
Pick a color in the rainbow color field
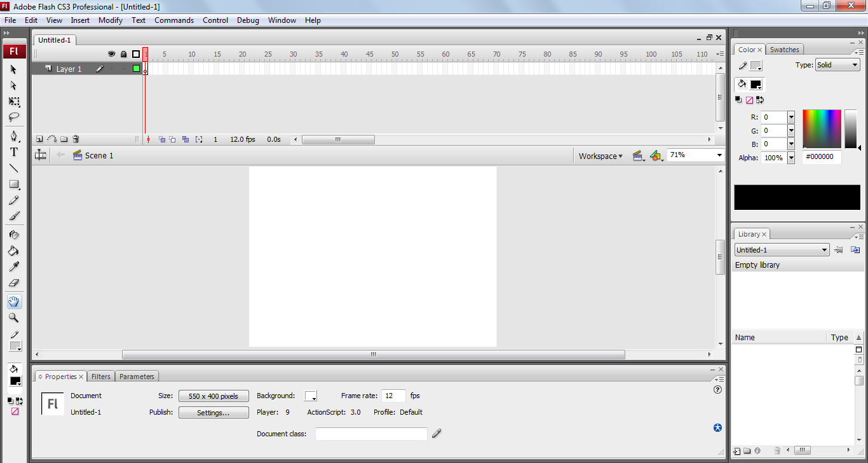click(x=822, y=129)
